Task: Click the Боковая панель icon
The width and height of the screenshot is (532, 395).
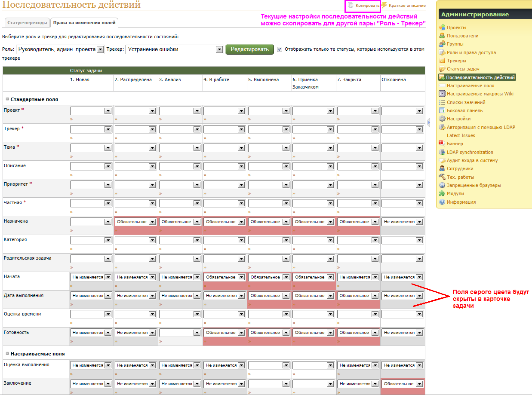Action: 442,110
